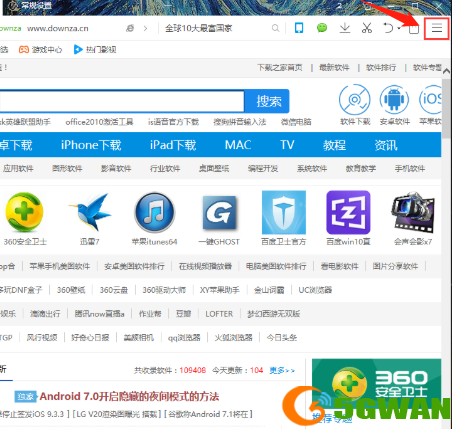The image size is (452, 429).
Task: Open LOFTER tag link
Action: pyautogui.click(x=219, y=314)
